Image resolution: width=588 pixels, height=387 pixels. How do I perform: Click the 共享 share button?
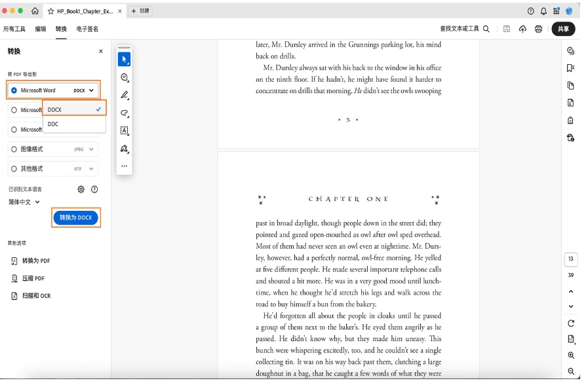pyautogui.click(x=563, y=29)
